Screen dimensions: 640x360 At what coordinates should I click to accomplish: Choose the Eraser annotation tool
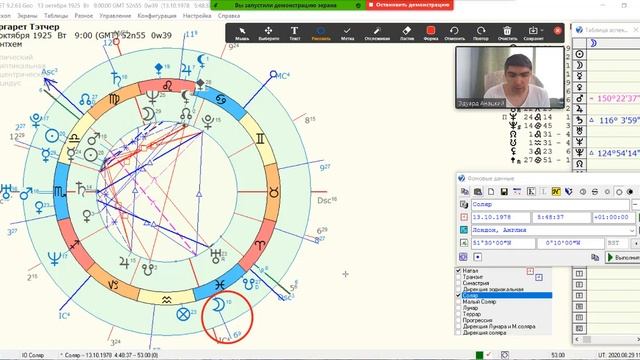(407, 33)
